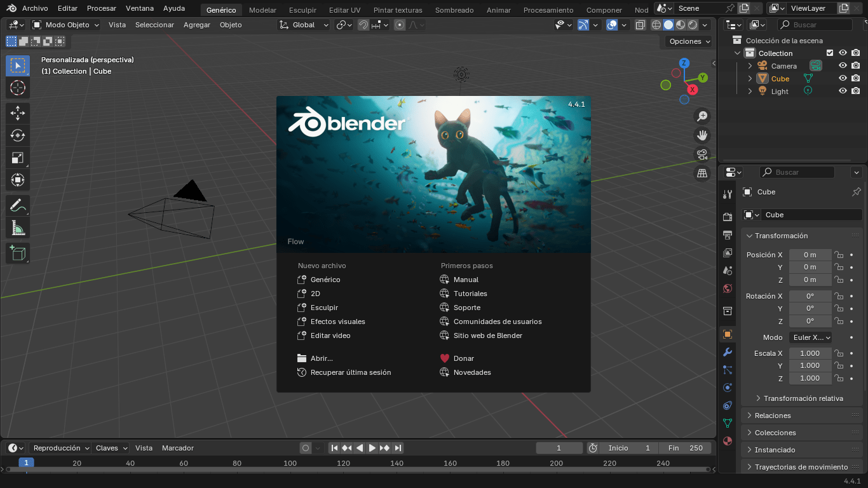868x488 pixels.
Task: Click the Posición X value field
Action: (x=810, y=255)
